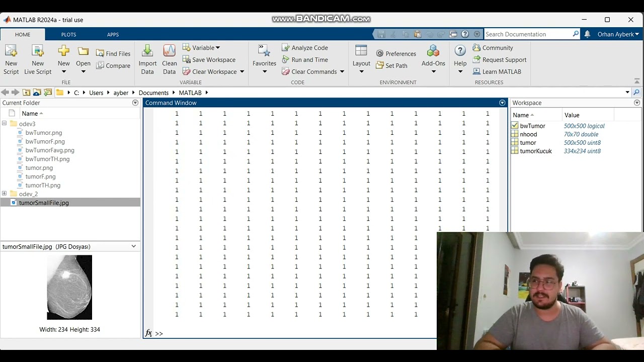
Task: Click the Paste clipboard icon in quick access toolbar
Action: [418, 34]
